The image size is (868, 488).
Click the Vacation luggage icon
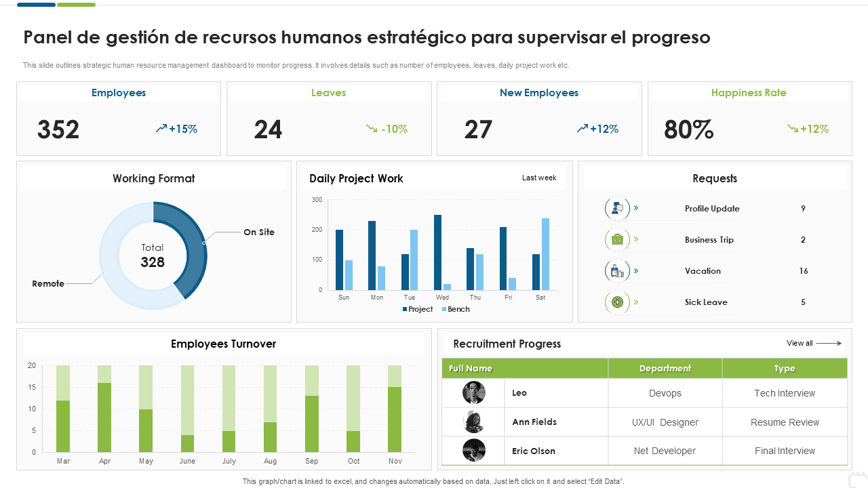617,270
